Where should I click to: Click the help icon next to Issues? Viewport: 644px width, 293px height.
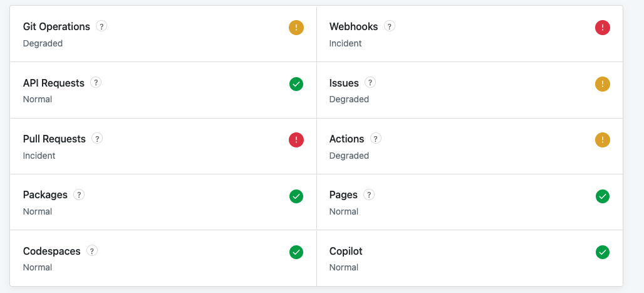(x=370, y=82)
